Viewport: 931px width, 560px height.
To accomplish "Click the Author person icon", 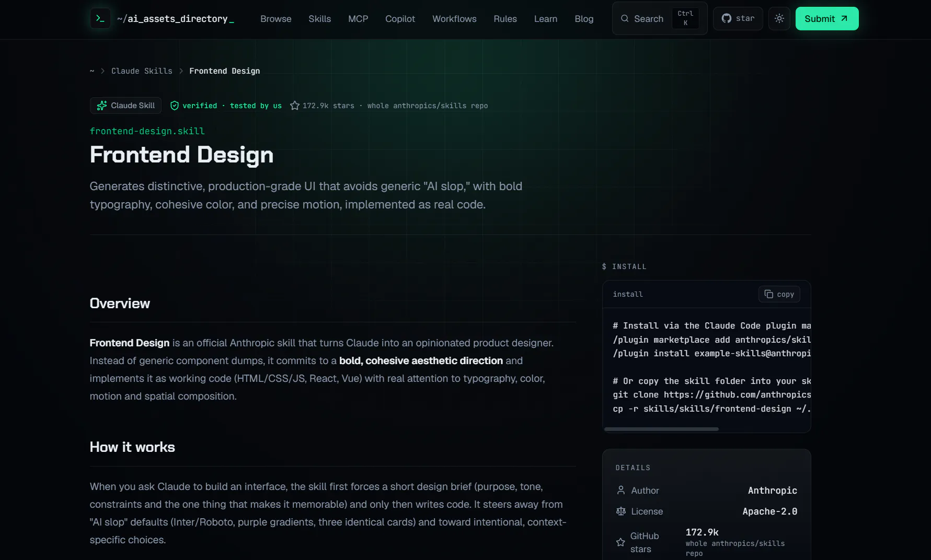I will [x=621, y=491].
